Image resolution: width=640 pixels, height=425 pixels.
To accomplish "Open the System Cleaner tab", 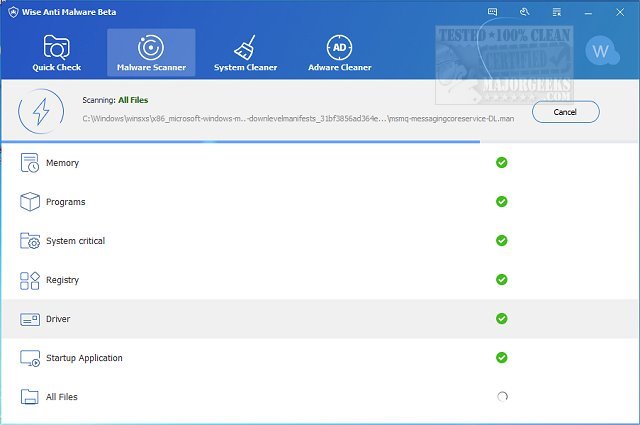I will click(245, 53).
